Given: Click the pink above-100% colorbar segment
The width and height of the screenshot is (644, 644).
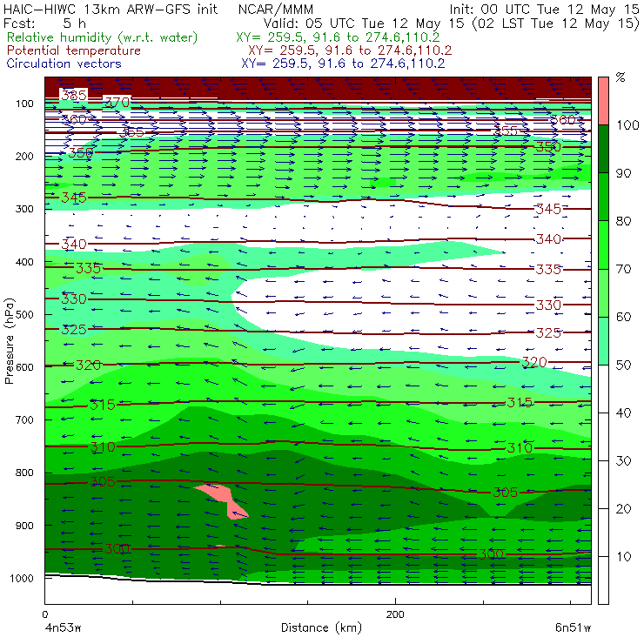Looking at the screenshot, I should [x=603, y=101].
